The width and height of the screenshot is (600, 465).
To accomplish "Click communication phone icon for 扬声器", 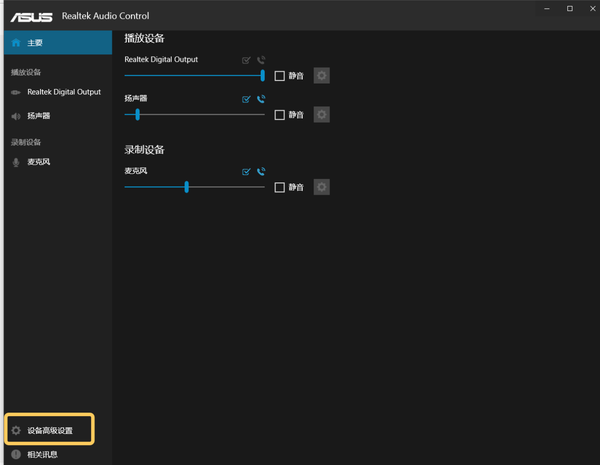I will point(261,99).
